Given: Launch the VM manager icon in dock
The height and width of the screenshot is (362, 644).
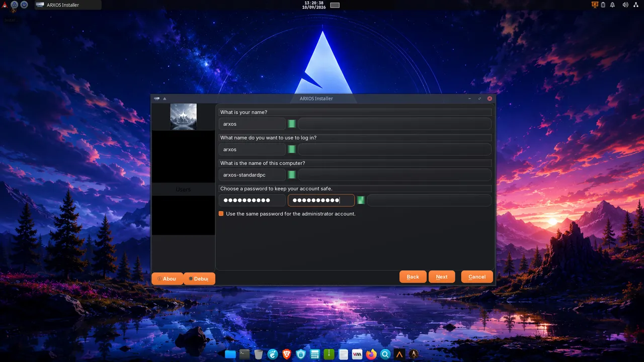Looking at the screenshot, I should [357, 354].
